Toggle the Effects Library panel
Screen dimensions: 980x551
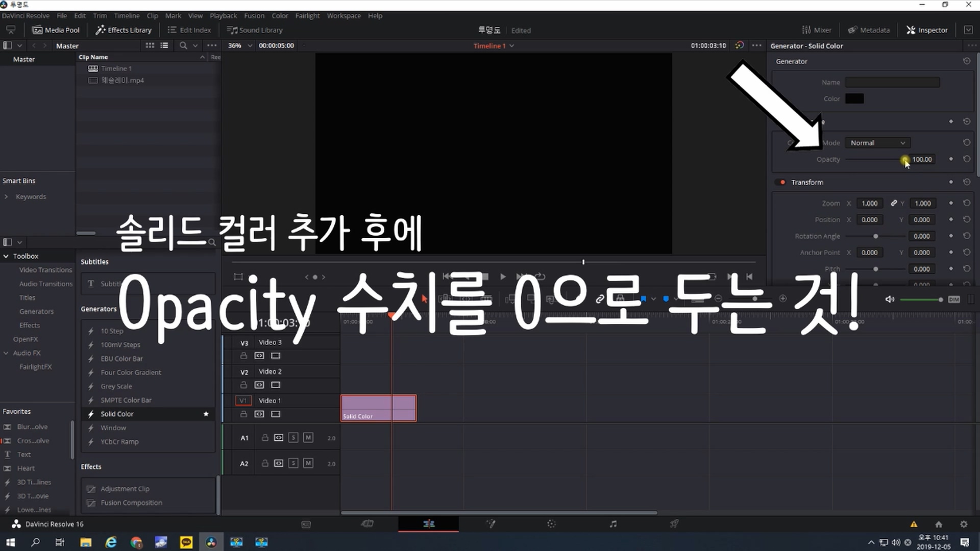coord(124,30)
